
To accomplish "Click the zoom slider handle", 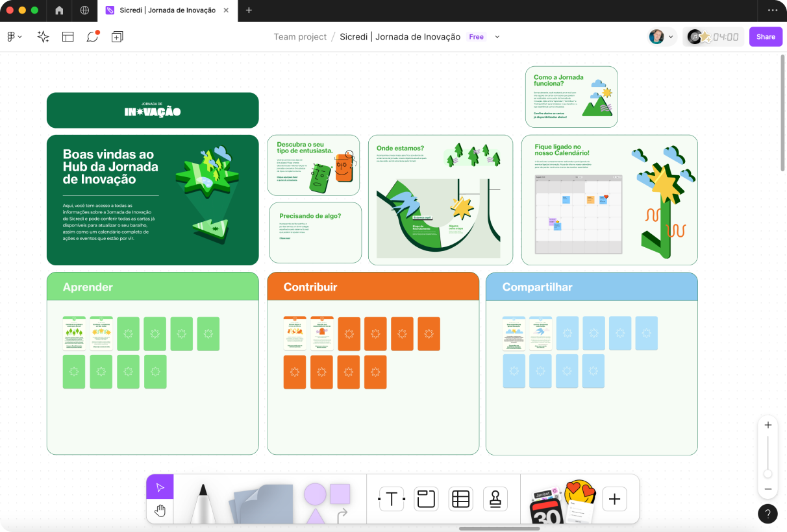I will [x=768, y=474].
